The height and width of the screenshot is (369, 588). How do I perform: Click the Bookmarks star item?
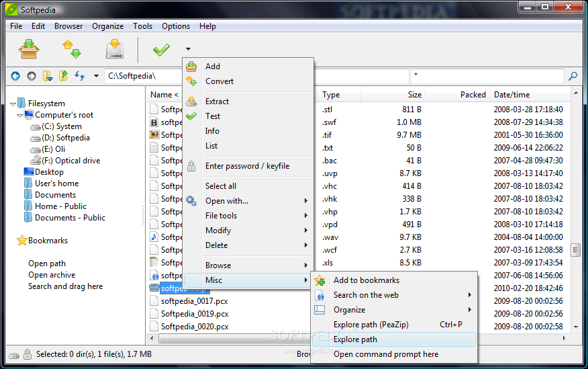click(42, 241)
